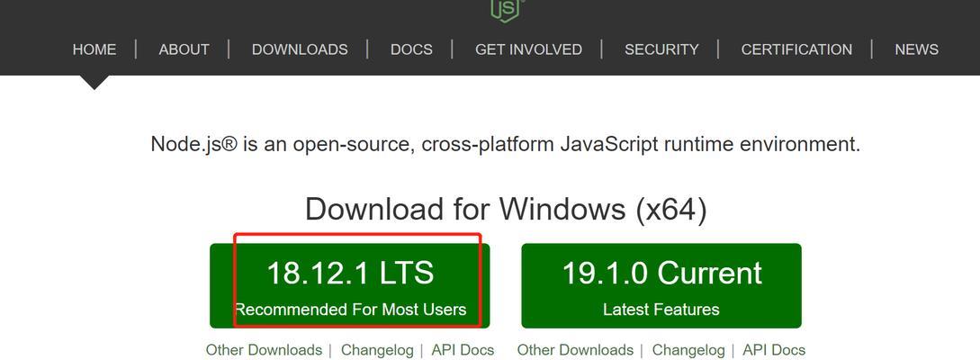Open the NEWS nav item
Viewport: 980px width, 360px height.
click(916, 49)
